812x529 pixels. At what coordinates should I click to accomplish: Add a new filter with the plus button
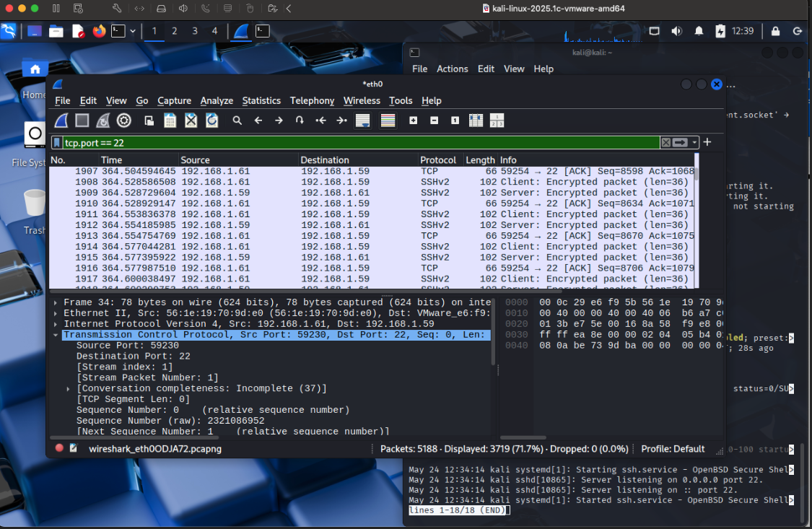coord(707,142)
